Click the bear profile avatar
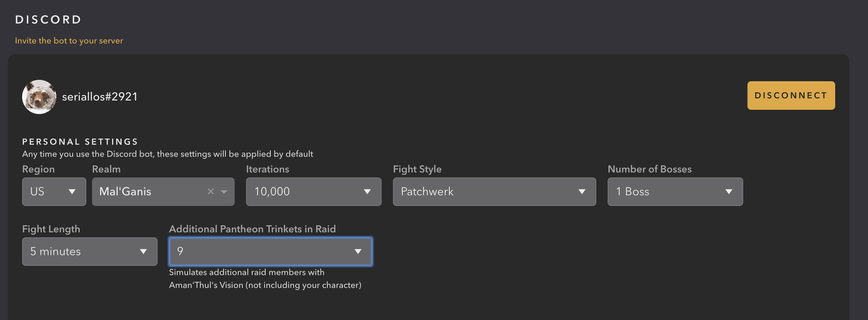Image resolution: width=868 pixels, height=320 pixels. (x=39, y=97)
